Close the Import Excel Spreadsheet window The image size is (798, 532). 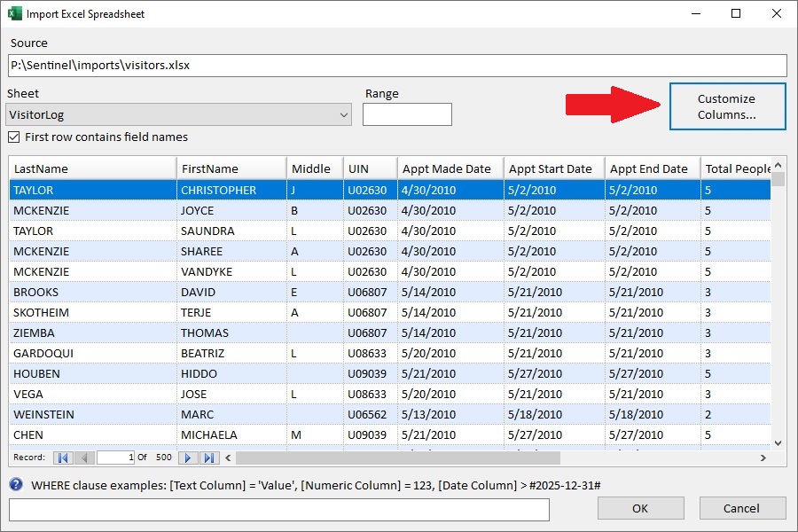(x=777, y=14)
